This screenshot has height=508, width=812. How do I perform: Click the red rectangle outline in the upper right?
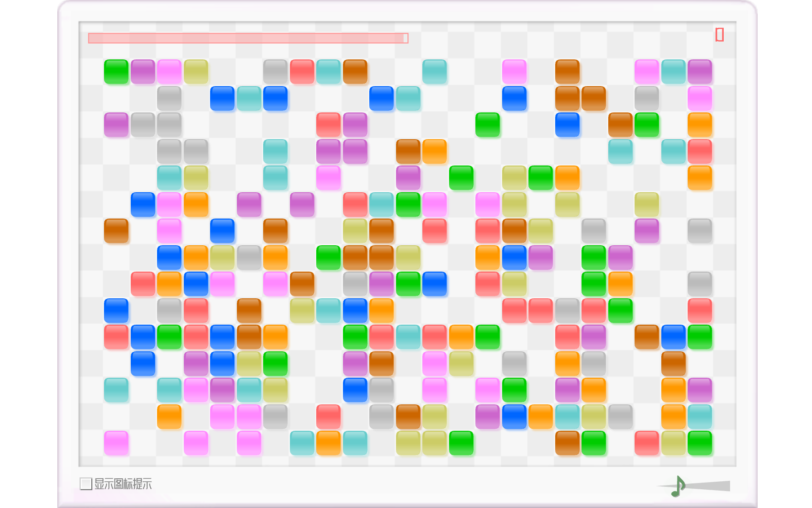pos(719,34)
